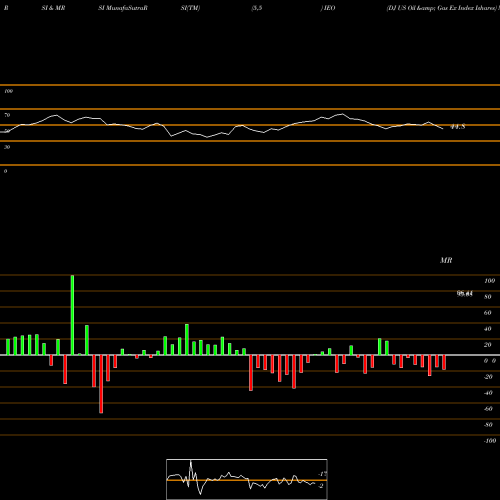The width and height of the screenshot is (500, 500).
Task: Click the RSI value label 44.8
Action: pyautogui.click(x=457, y=127)
